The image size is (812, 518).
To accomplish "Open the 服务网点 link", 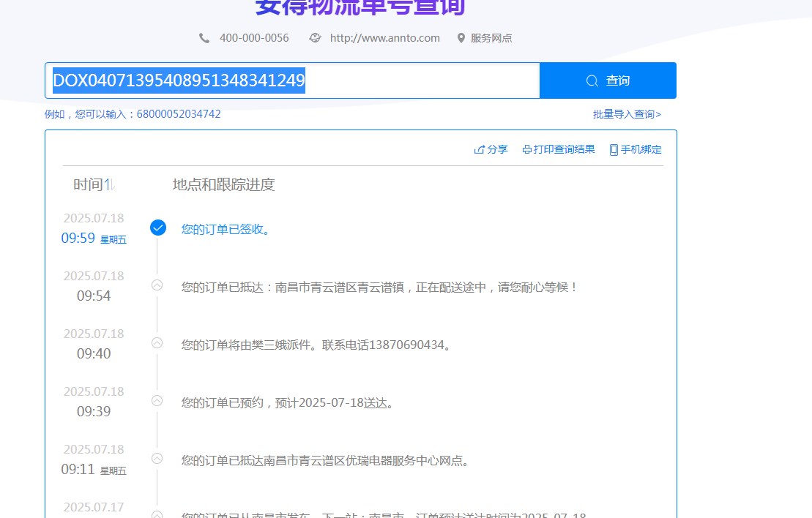I will (491, 38).
